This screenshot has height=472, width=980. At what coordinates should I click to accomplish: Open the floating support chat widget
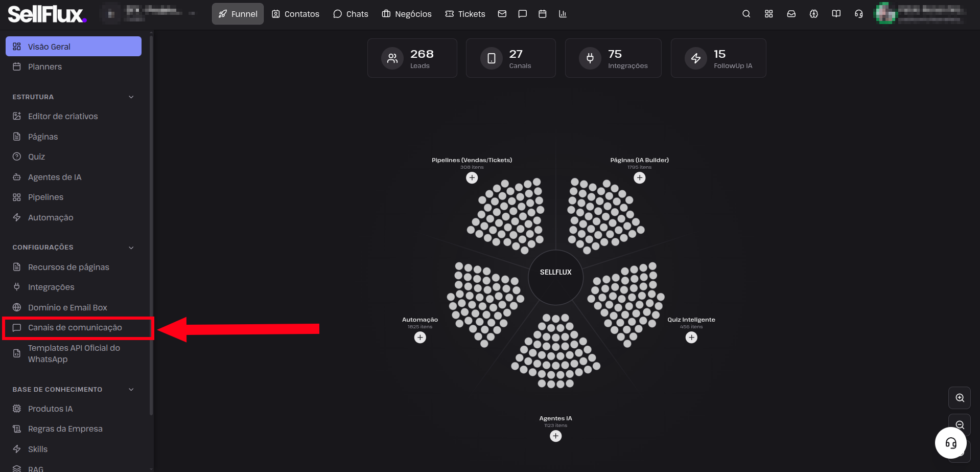coord(950,443)
